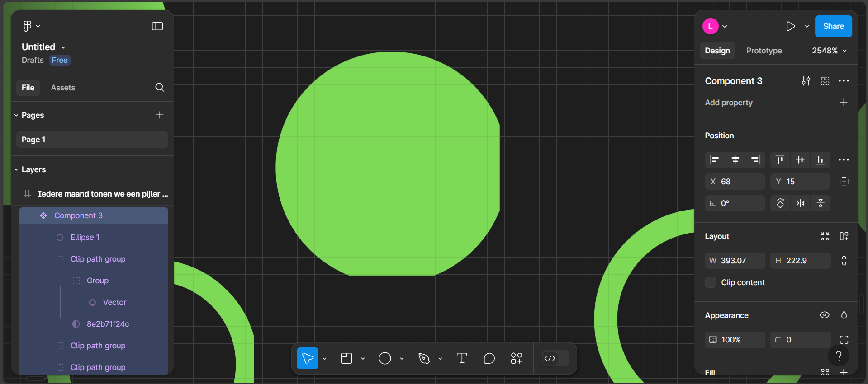868x384 pixels.
Task: Open component grid options icon
Action: tap(825, 81)
